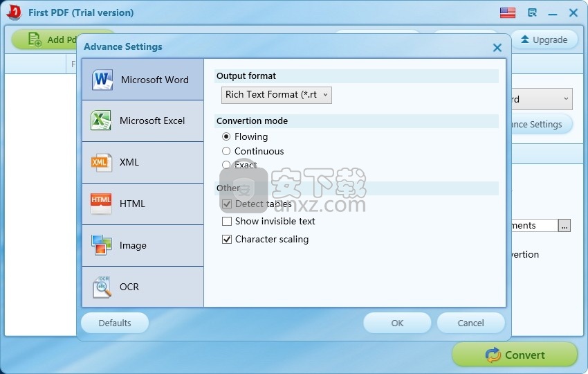The image size is (588, 374).
Task: Click the Upgrade button
Action: point(544,39)
